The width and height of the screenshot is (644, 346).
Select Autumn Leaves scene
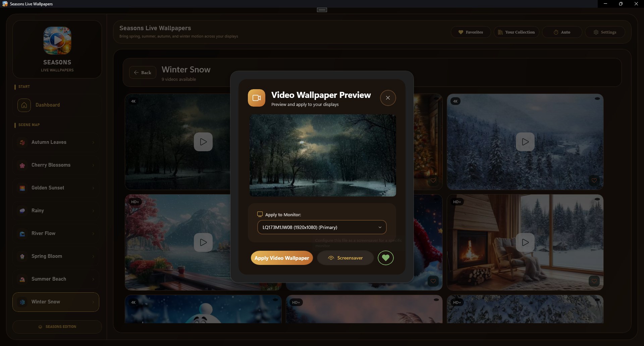pyautogui.click(x=56, y=142)
